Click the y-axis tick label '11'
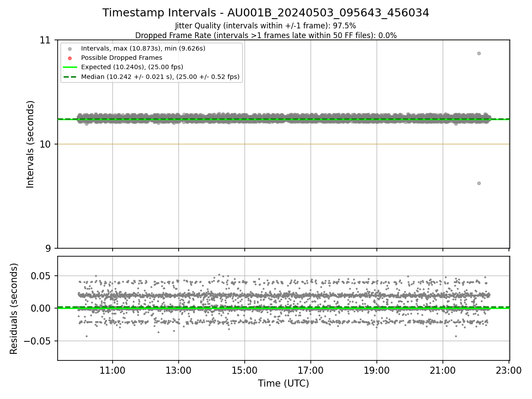The height and width of the screenshot is (399, 532). (45, 40)
